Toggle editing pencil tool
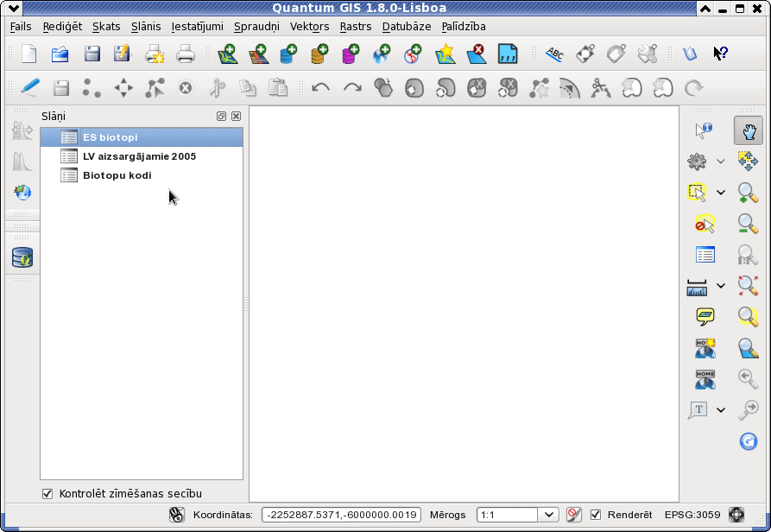This screenshot has height=532, width=771. pos(30,88)
